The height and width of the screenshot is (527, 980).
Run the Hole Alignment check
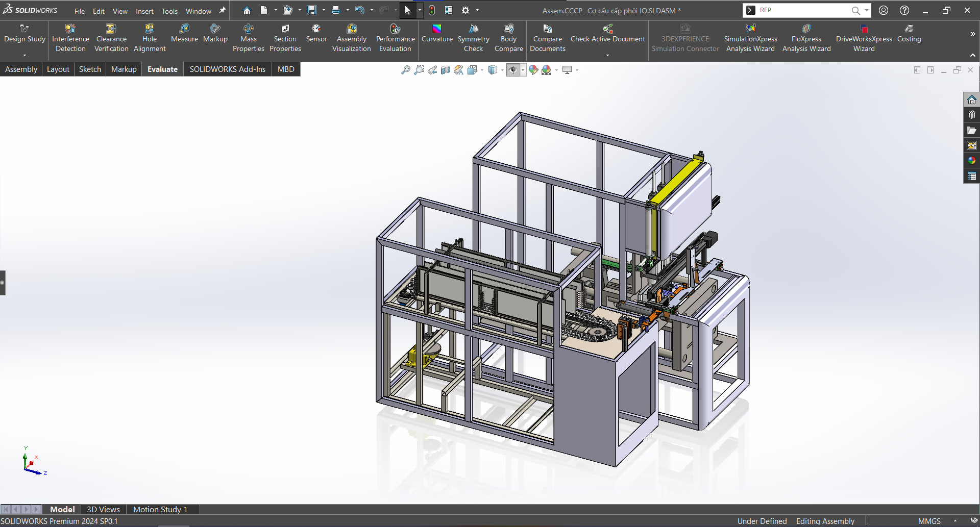pos(150,38)
